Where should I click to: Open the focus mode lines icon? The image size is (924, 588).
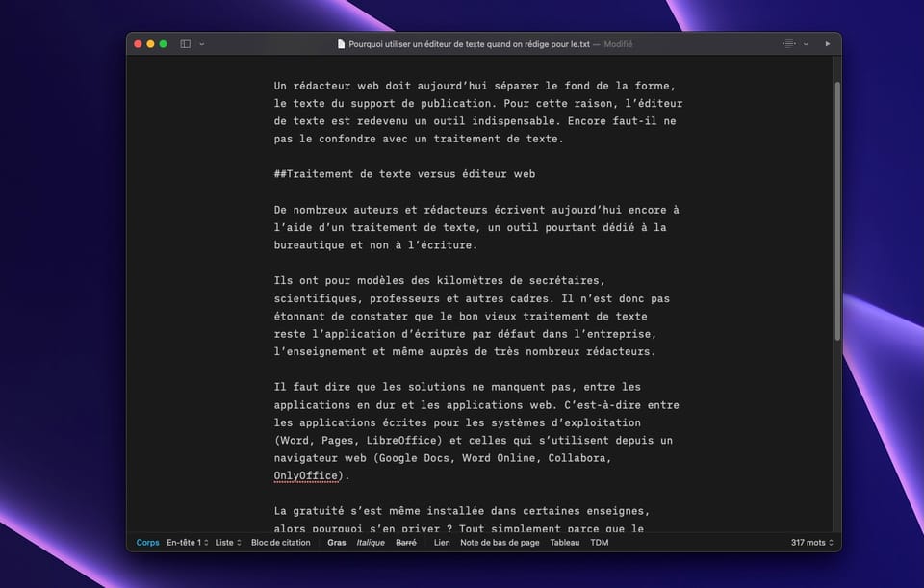788,44
